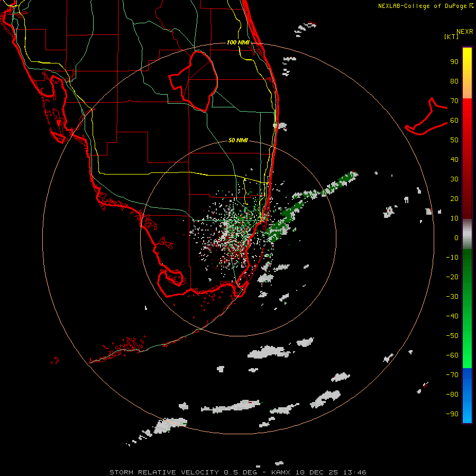Click the STORM RELATIVE VELOCITY caption text

point(164,472)
